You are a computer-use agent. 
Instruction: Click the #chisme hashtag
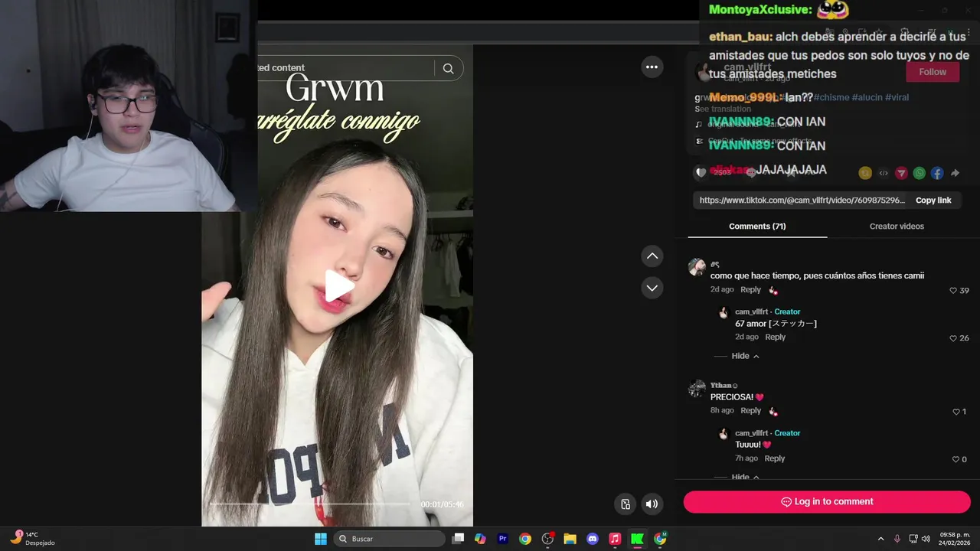(x=831, y=98)
